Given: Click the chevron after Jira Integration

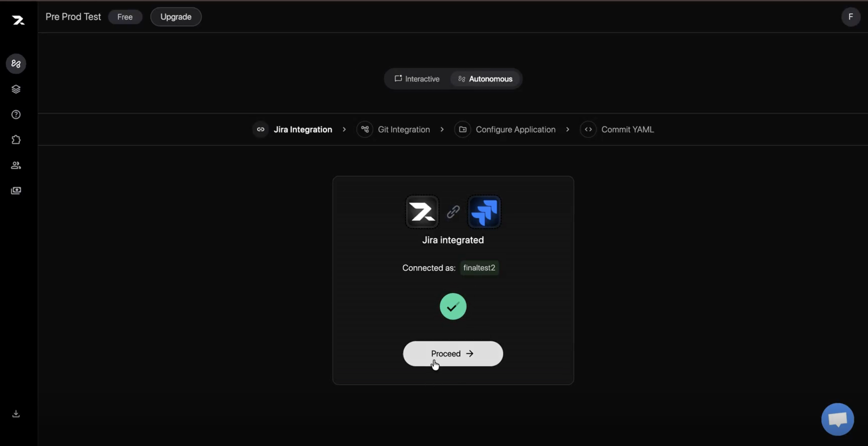Looking at the screenshot, I should tap(344, 129).
